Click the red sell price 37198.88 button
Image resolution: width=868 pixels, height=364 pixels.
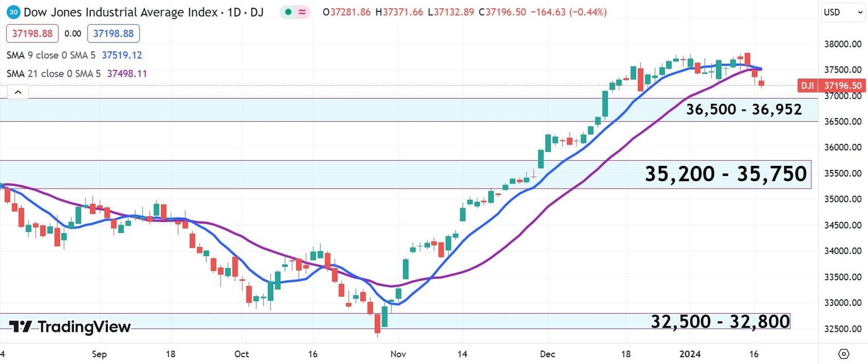(32, 34)
